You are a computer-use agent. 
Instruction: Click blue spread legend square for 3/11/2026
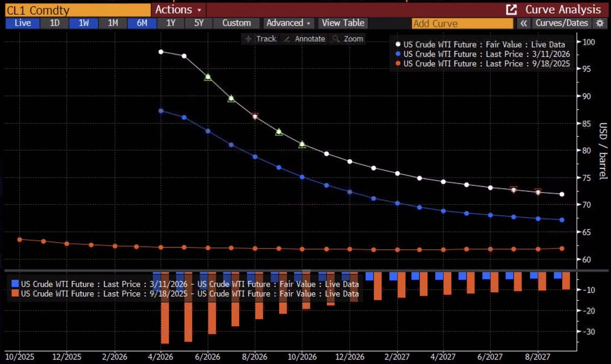(15, 284)
